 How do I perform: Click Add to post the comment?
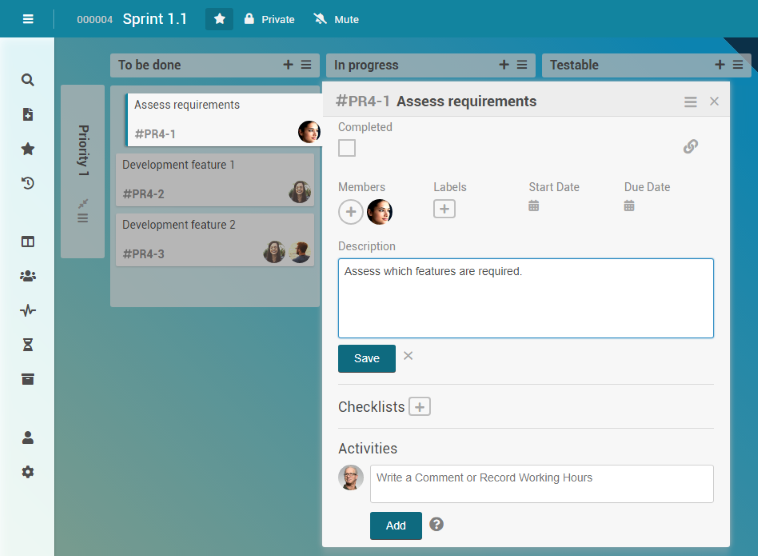395,525
